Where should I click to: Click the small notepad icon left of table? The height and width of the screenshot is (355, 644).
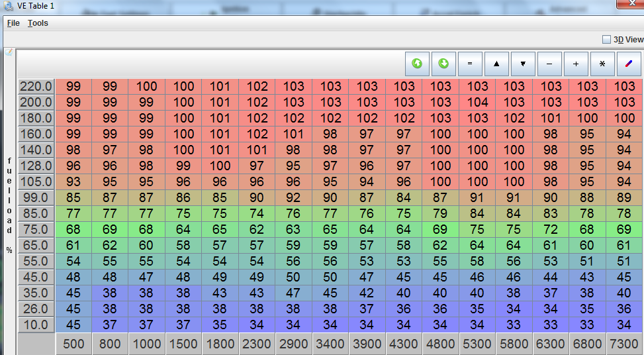9,52
